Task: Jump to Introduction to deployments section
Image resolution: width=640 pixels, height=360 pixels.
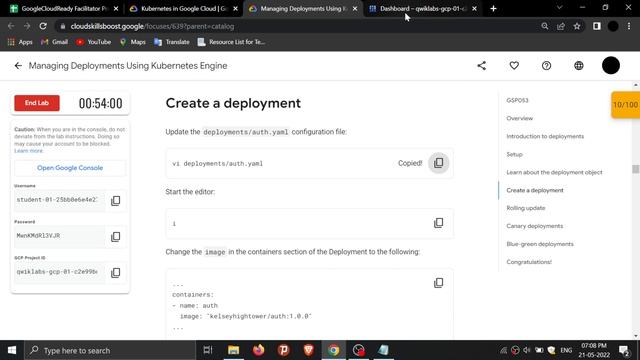Action: click(545, 136)
